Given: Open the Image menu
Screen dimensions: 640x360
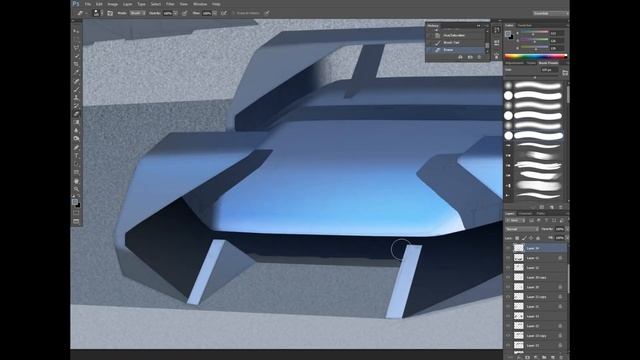Looking at the screenshot, I should pos(113,4).
